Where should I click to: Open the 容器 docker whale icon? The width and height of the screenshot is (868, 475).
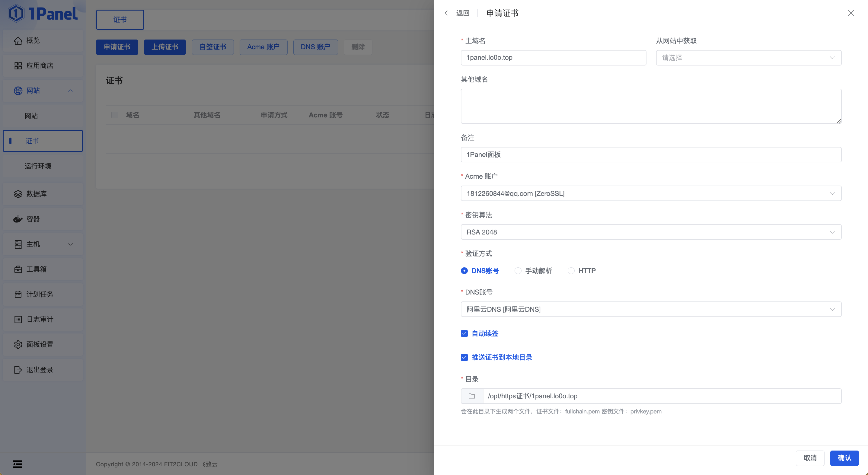(18, 219)
